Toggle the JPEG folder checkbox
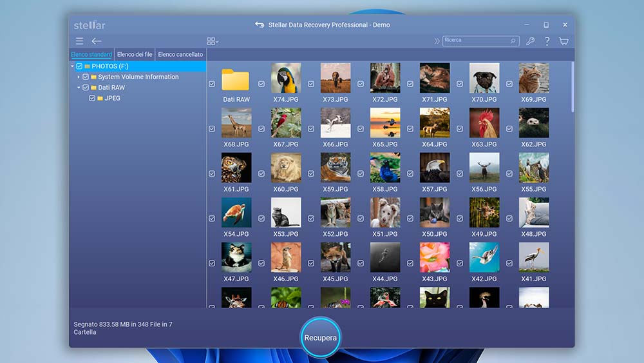 (x=92, y=98)
